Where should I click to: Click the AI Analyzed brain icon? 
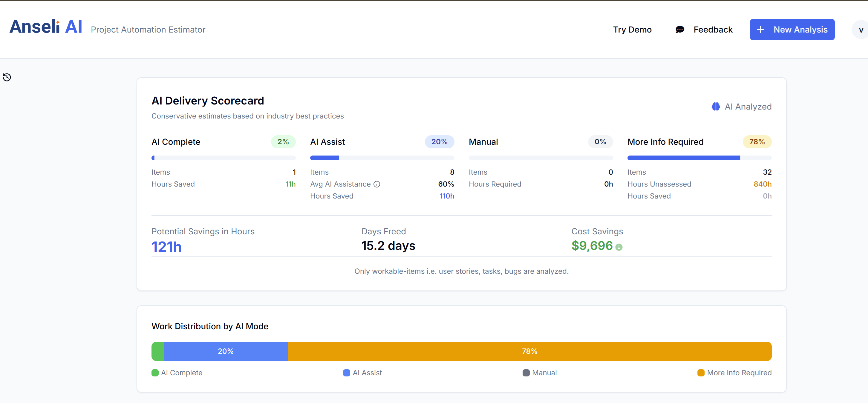pos(715,107)
